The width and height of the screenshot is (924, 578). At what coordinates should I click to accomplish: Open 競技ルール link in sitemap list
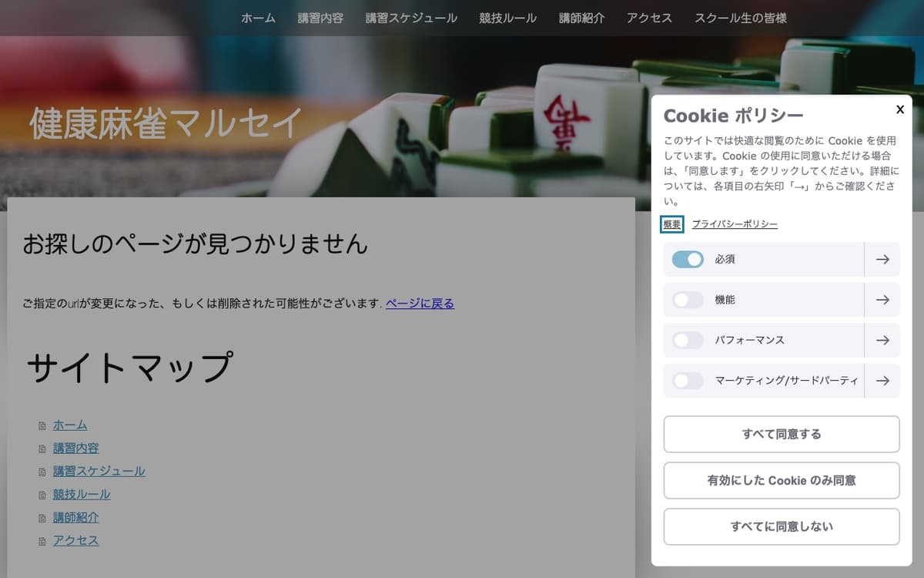[x=82, y=495]
